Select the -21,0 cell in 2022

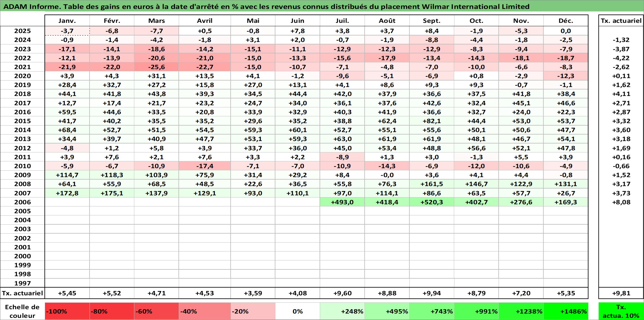point(205,58)
